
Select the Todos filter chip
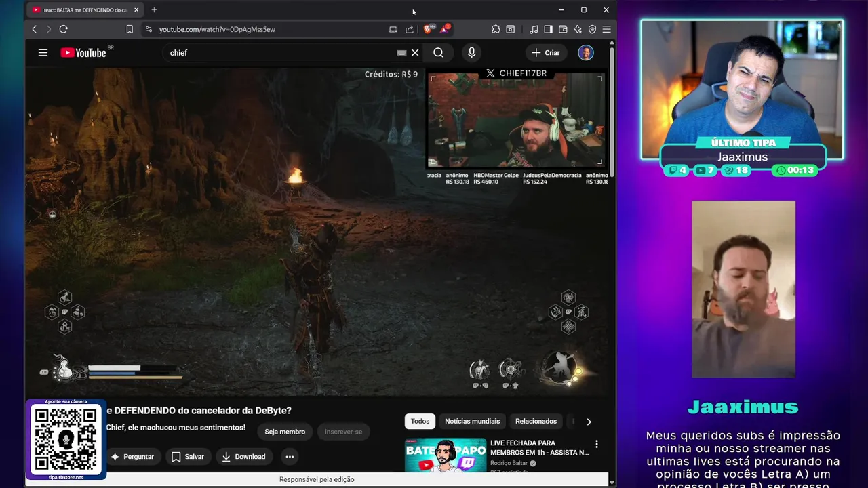(420, 421)
